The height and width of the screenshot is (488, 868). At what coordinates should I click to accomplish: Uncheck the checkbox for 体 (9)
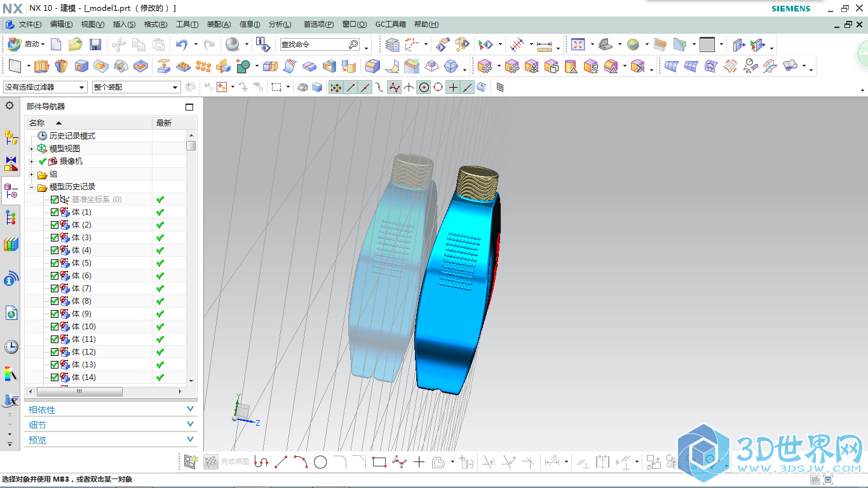pos(54,314)
